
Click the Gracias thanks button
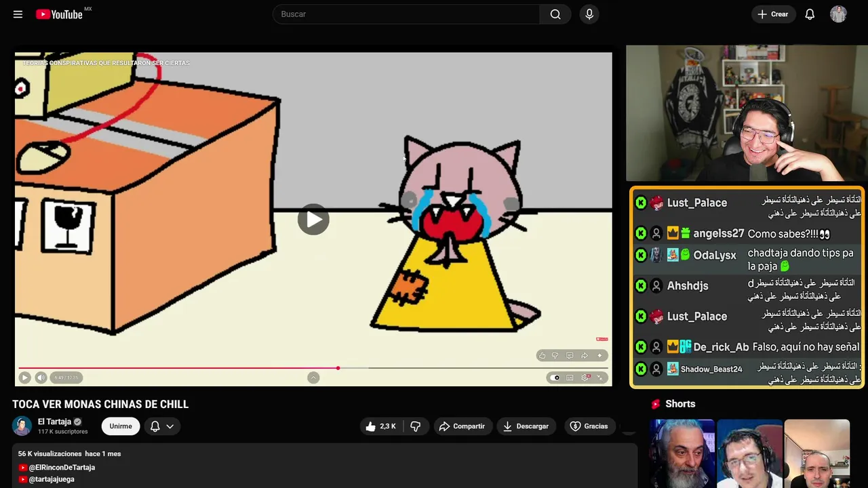(x=590, y=426)
